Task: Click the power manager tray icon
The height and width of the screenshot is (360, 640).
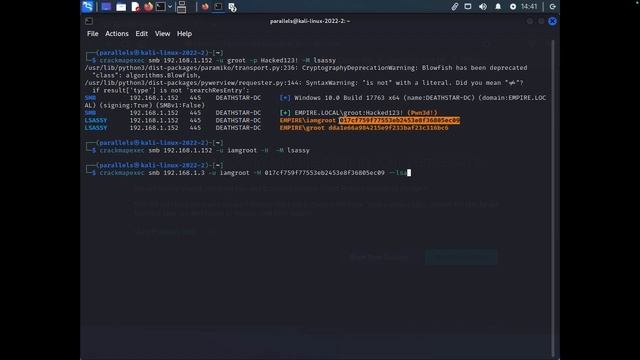Action: [x=513, y=7]
